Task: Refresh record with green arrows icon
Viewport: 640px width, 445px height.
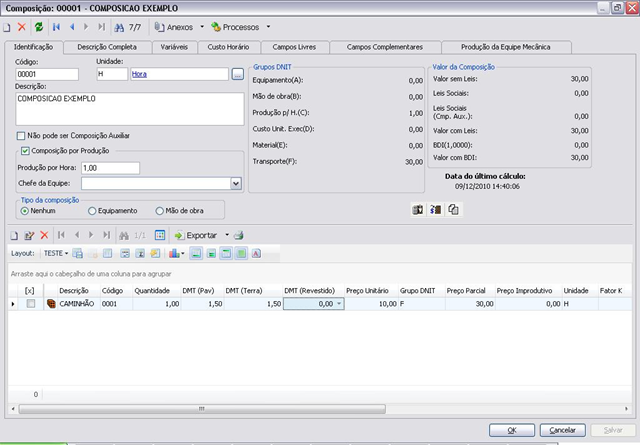Action: (x=39, y=27)
